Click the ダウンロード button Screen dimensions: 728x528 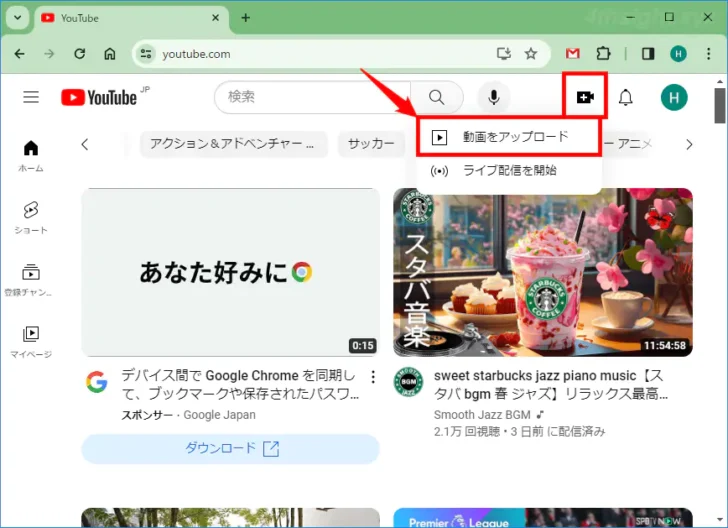(230, 449)
